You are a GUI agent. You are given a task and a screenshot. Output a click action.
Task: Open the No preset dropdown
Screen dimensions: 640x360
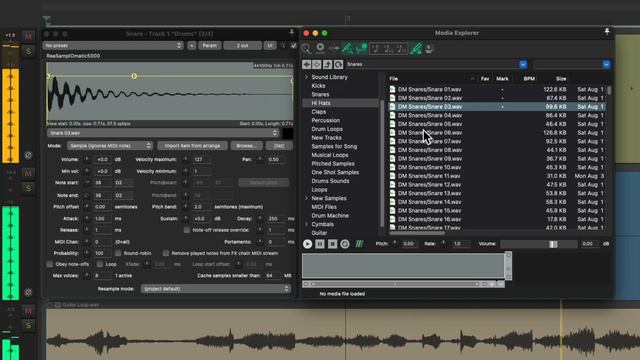click(x=113, y=46)
